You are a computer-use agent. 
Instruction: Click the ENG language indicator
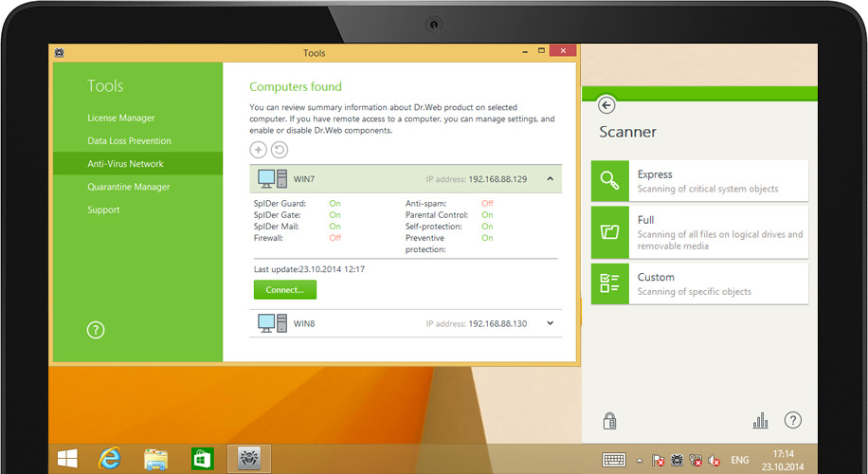pos(739,460)
